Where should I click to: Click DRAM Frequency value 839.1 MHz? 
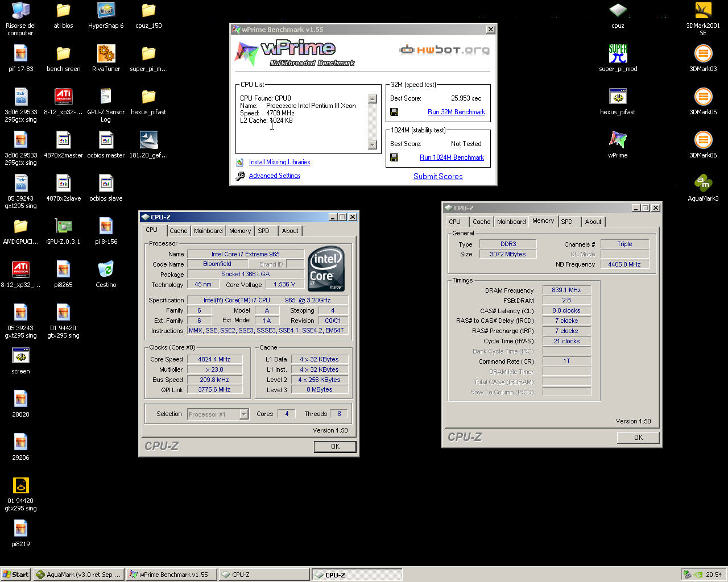coord(566,290)
